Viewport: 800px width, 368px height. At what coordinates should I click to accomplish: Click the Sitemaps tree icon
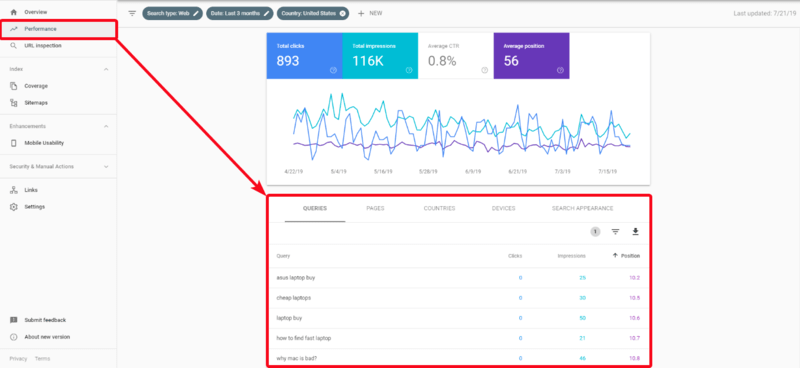[14, 103]
